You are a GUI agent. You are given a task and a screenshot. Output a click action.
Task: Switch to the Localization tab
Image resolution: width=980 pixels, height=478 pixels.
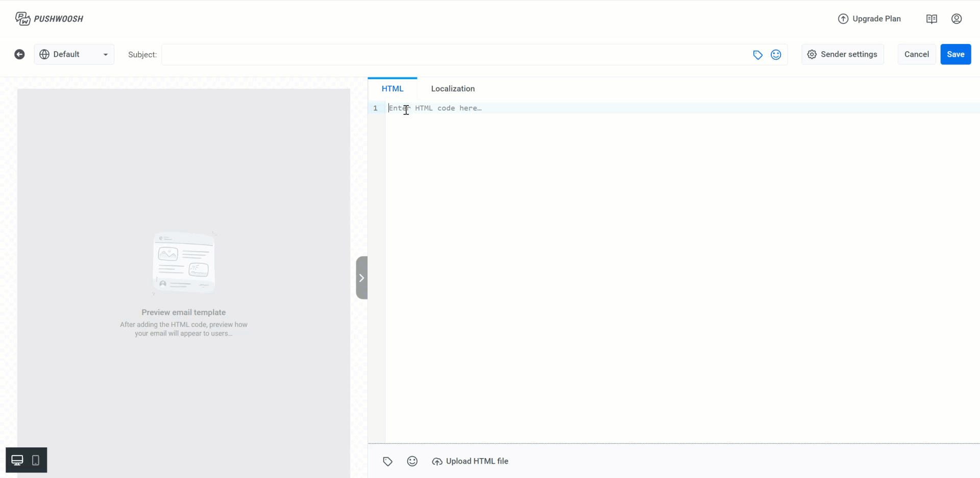(453, 89)
